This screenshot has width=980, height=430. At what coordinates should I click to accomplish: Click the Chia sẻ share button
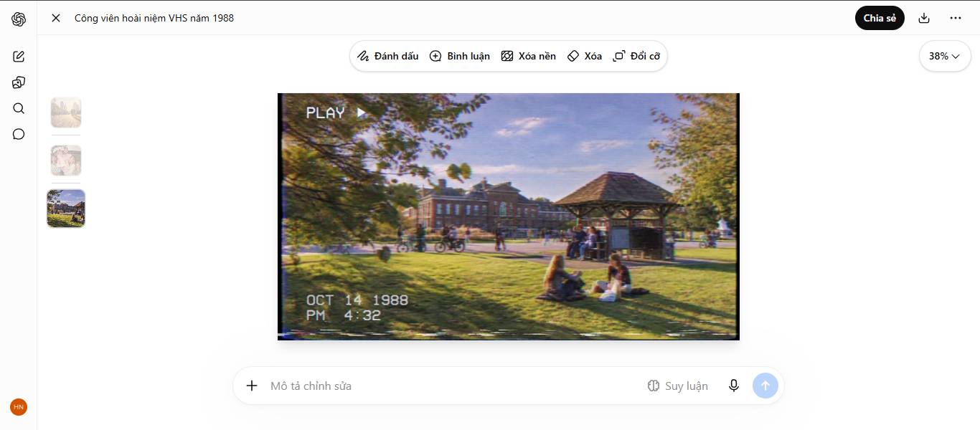880,18
